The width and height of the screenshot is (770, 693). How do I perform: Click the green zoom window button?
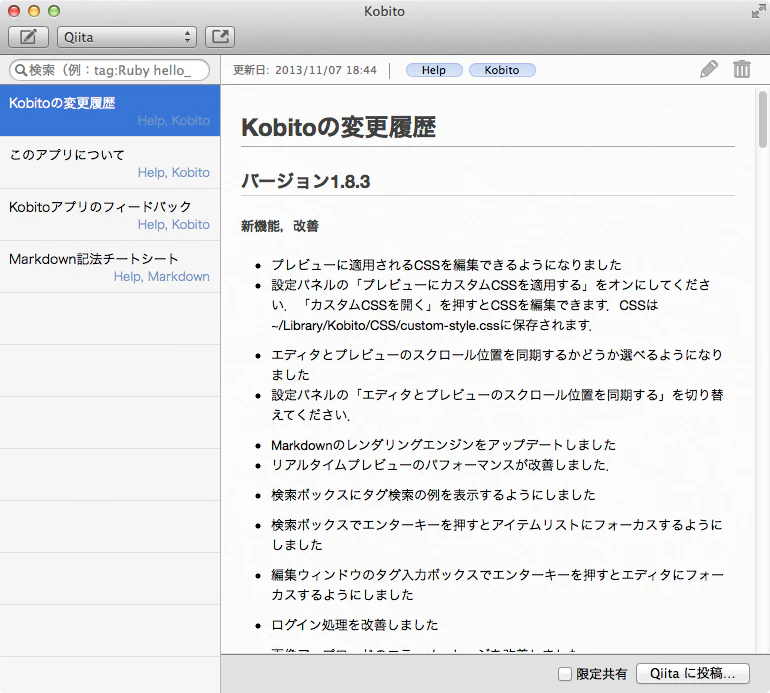click(x=54, y=11)
